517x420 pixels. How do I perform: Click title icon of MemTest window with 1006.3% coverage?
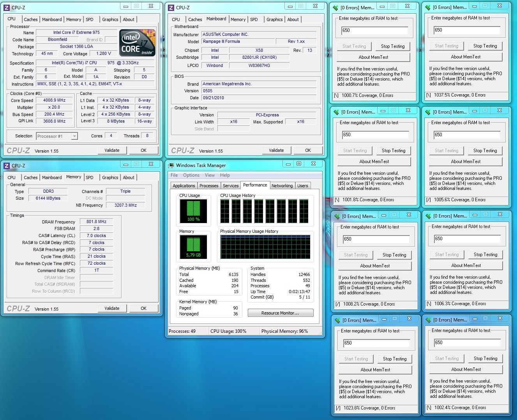(428, 216)
